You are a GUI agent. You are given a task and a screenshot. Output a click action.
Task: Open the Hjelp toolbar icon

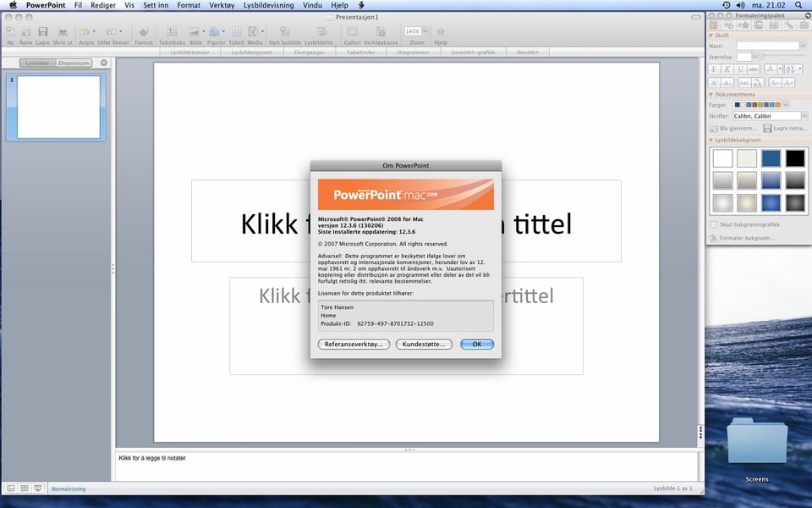tap(440, 32)
